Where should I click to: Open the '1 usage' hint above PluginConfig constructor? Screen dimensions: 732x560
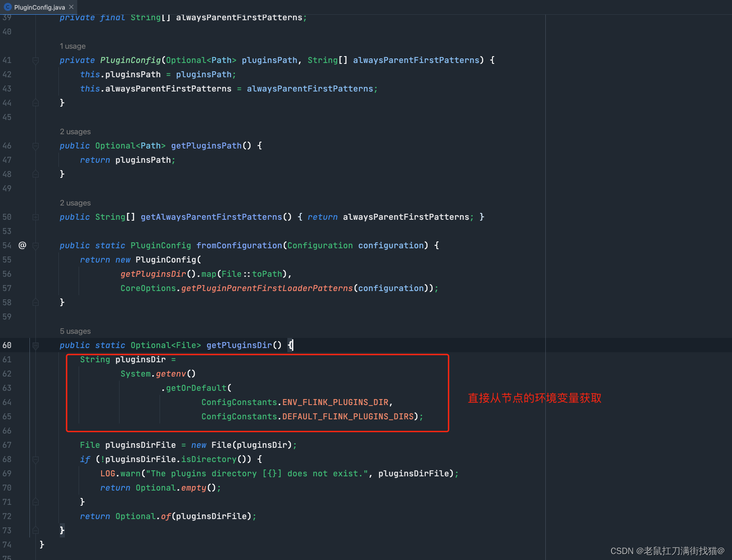point(73,46)
